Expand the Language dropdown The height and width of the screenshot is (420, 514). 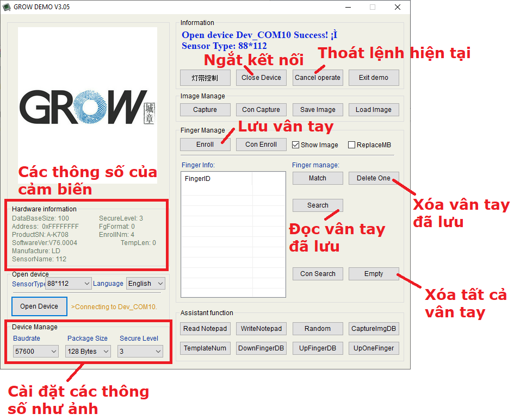pyautogui.click(x=145, y=284)
